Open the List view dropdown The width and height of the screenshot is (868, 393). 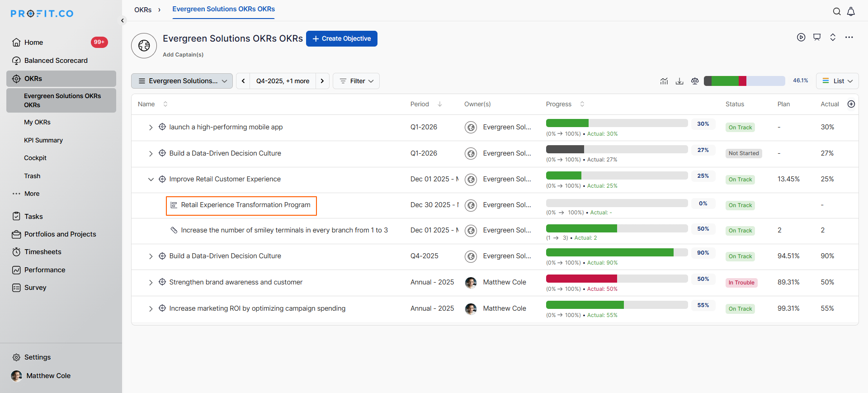click(x=837, y=81)
